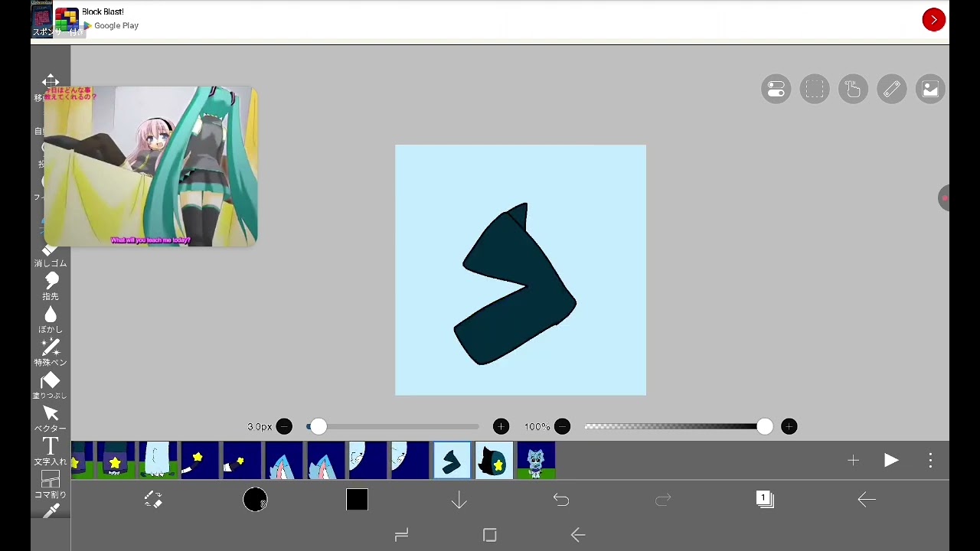Decrease opacity with the minus button
Viewport: 980px width, 551px height.
tap(562, 426)
